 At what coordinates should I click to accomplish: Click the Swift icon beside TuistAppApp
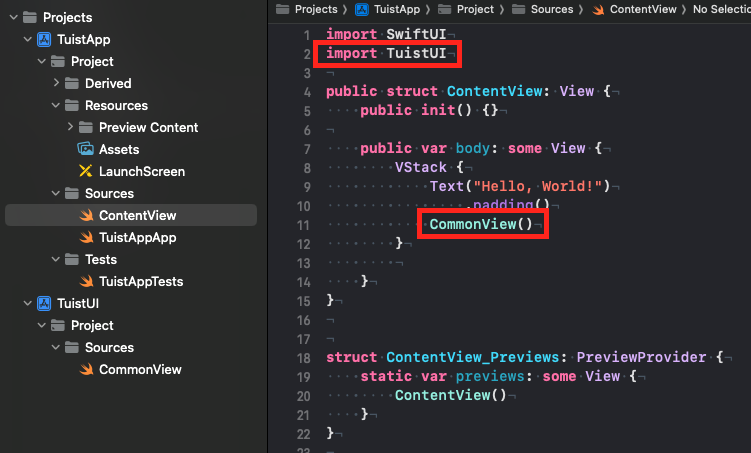pyautogui.click(x=86, y=238)
